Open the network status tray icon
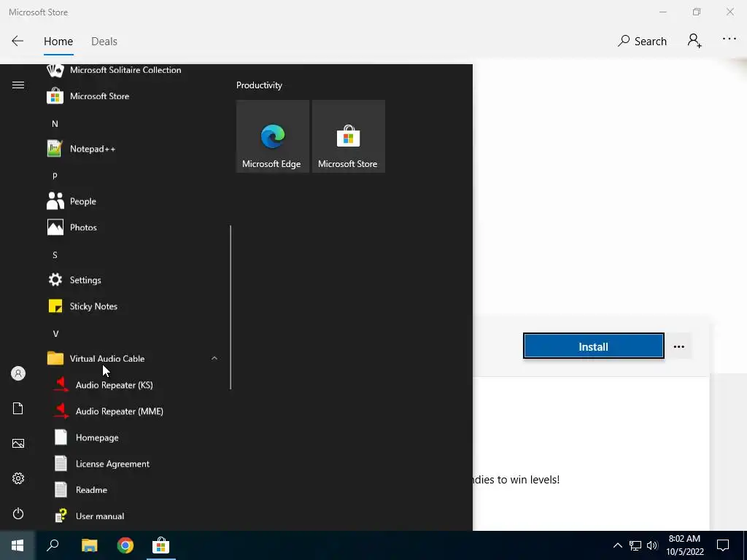The image size is (747, 560). coord(635,545)
